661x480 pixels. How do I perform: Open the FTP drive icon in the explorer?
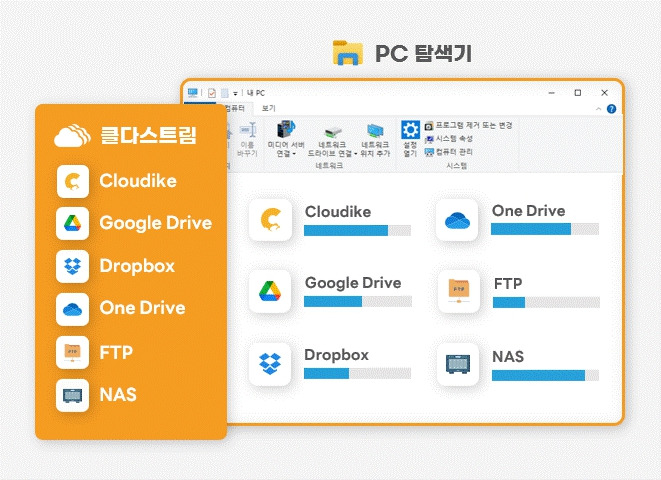[x=459, y=291]
